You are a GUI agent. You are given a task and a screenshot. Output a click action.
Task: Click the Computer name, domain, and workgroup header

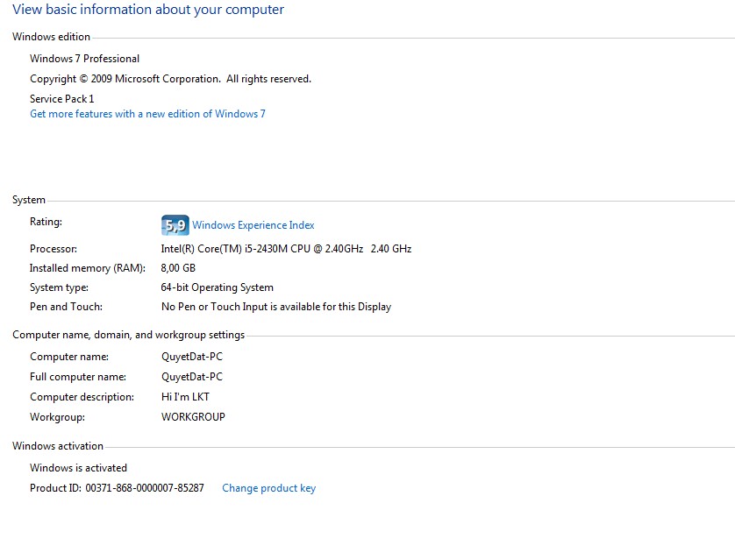128,335
